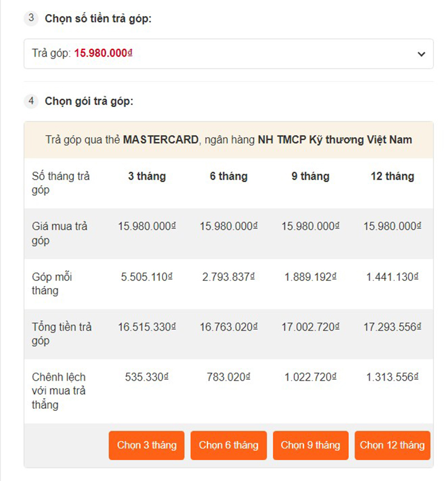Select the Tổng tiền trả góp row label

(58, 334)
